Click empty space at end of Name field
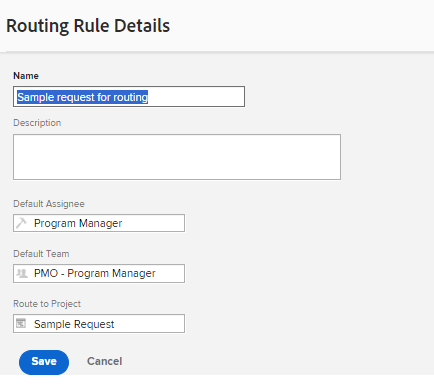Screen dimensions: 434x387 [197, 97]
